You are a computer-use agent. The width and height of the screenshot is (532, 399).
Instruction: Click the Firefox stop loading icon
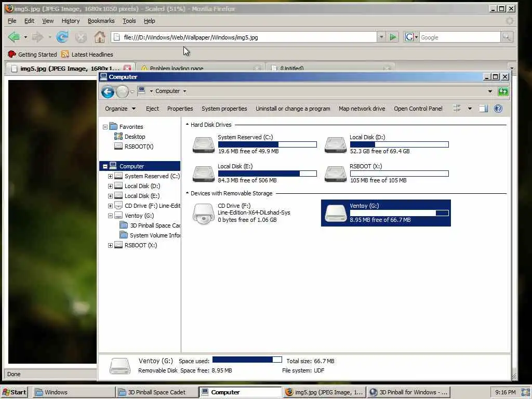pos(81,37)
